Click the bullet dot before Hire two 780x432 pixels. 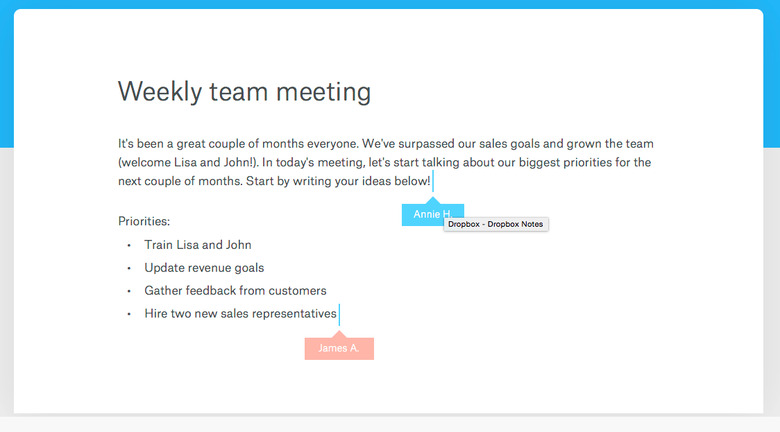coord(129,314)
